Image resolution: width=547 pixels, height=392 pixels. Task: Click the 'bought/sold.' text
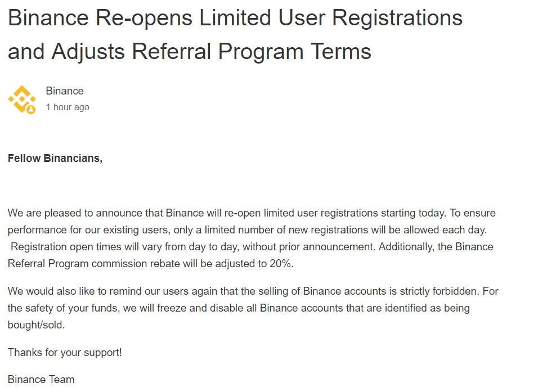36,325
